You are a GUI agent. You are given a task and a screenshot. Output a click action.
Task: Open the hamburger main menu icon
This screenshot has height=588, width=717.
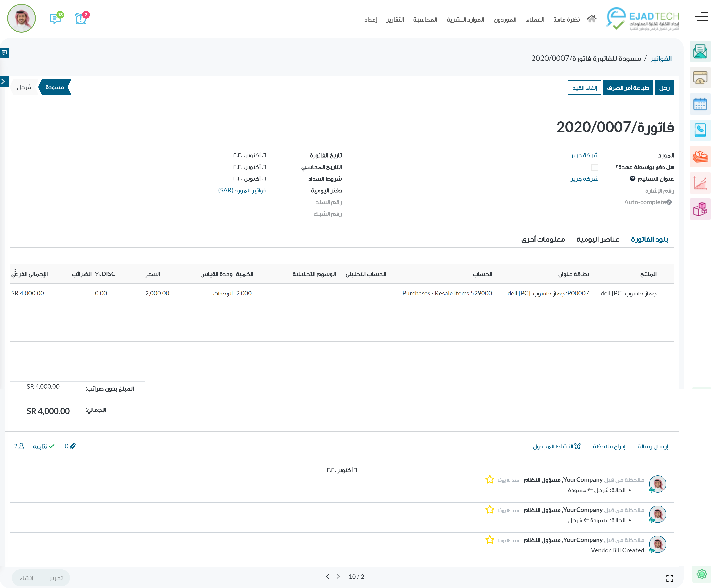point(701,16)
